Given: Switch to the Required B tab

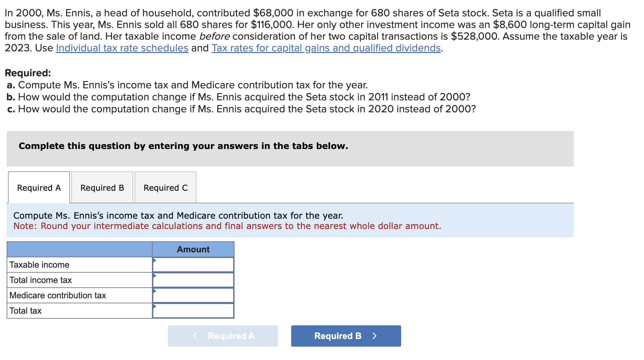Looking at the screenshot, I should pos(102,188).
